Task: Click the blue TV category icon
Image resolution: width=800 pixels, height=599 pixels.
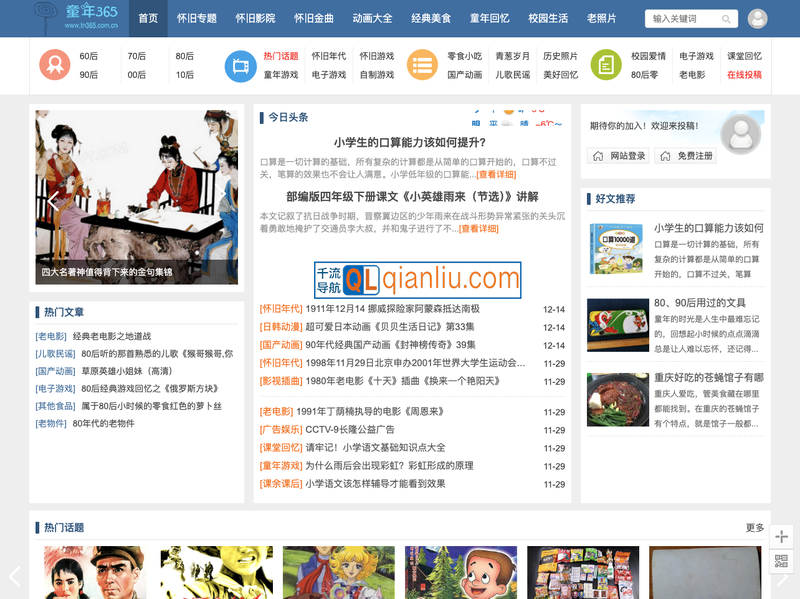Action: point(240,64)
